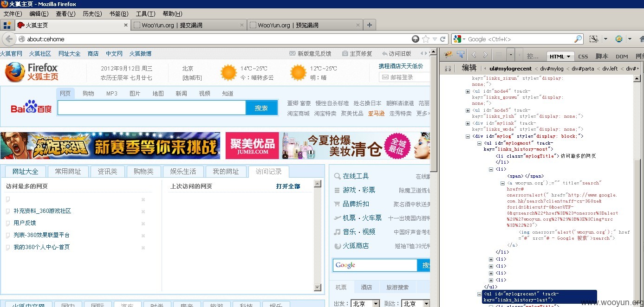Select the 购物类 tab
Viewport: 644px width, 307px height.
(x=143, y=172)
